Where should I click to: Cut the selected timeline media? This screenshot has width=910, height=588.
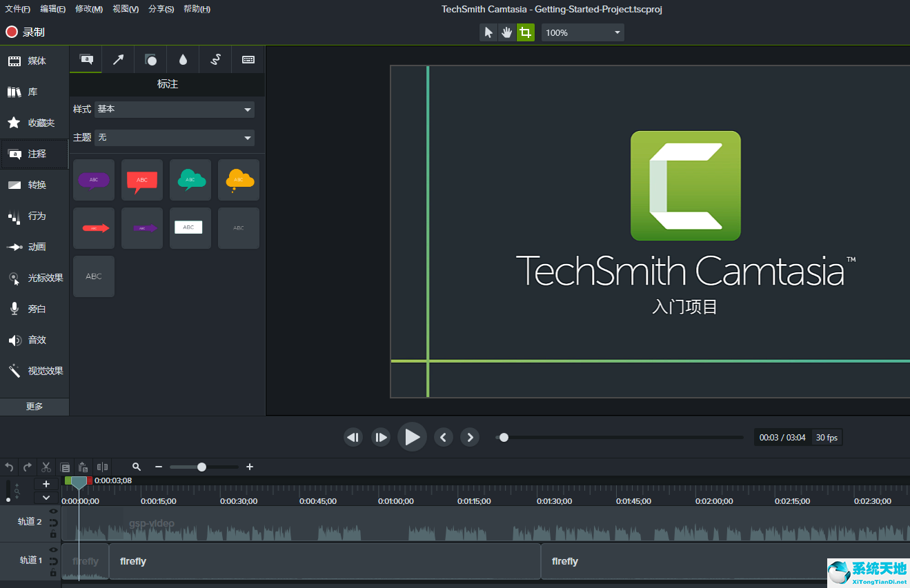click(46, 467)
